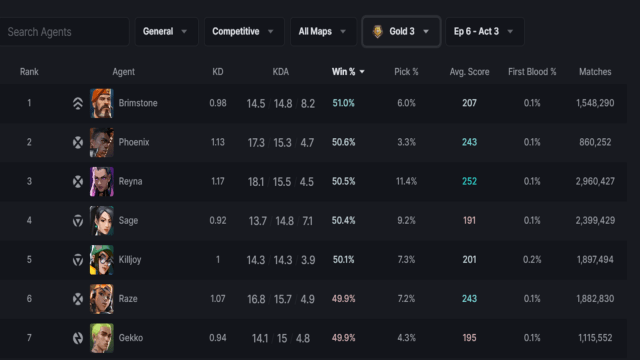Open the Brimstone agent name link

(x=138, y=103)
